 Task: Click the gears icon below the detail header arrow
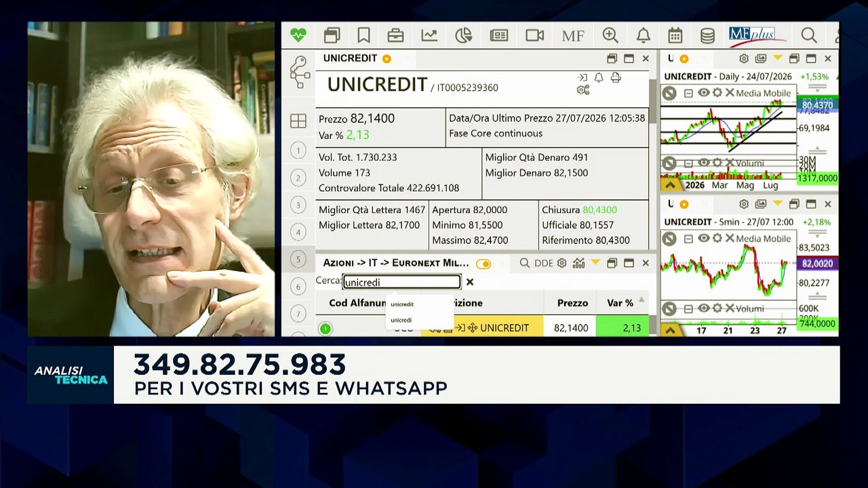point(583,90)
